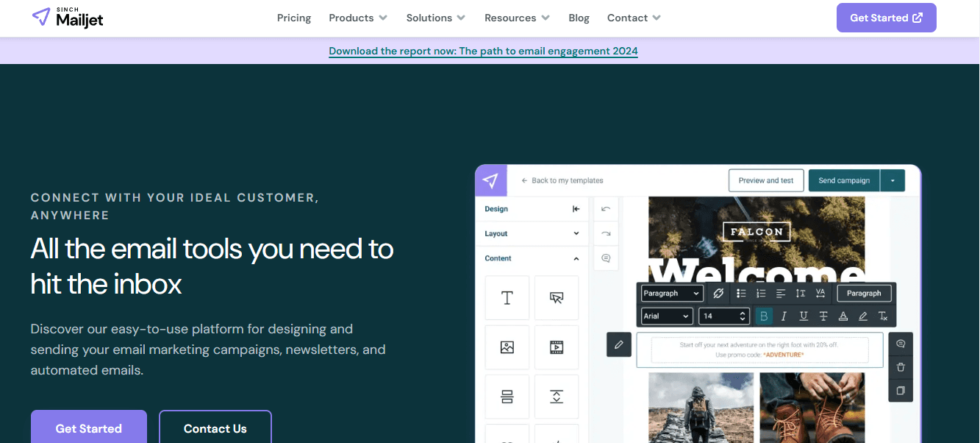Click the boots photo thumbnail
Viewport: 980px width, 443px height.
click(812, 408)
